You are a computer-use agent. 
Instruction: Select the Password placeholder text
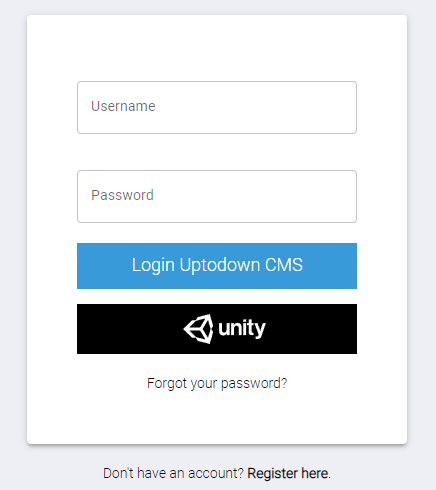click(x=122, y=195)
